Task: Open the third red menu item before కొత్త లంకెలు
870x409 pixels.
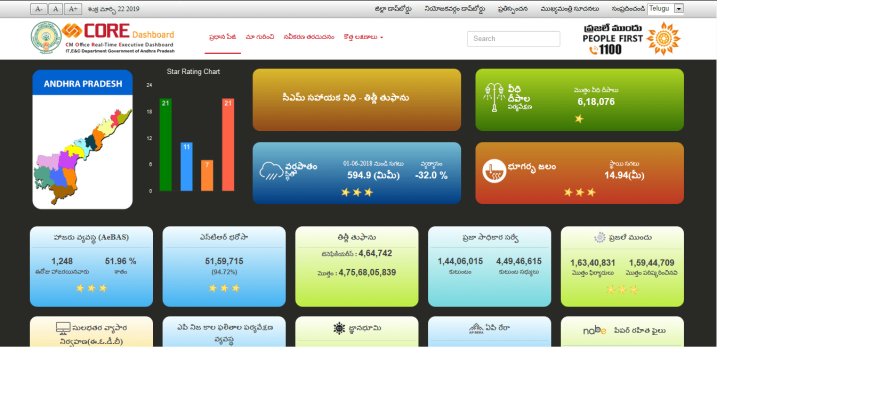Action: coord(308,37)
